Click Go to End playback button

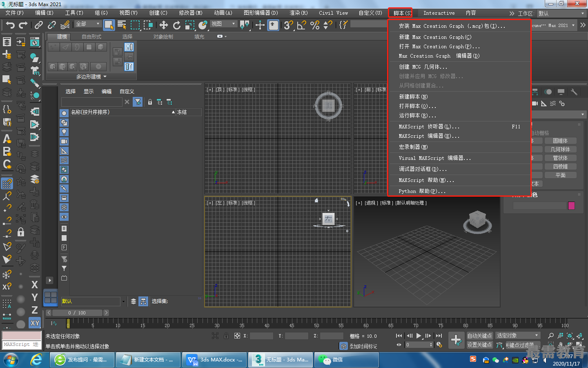[x=439, y=336]
